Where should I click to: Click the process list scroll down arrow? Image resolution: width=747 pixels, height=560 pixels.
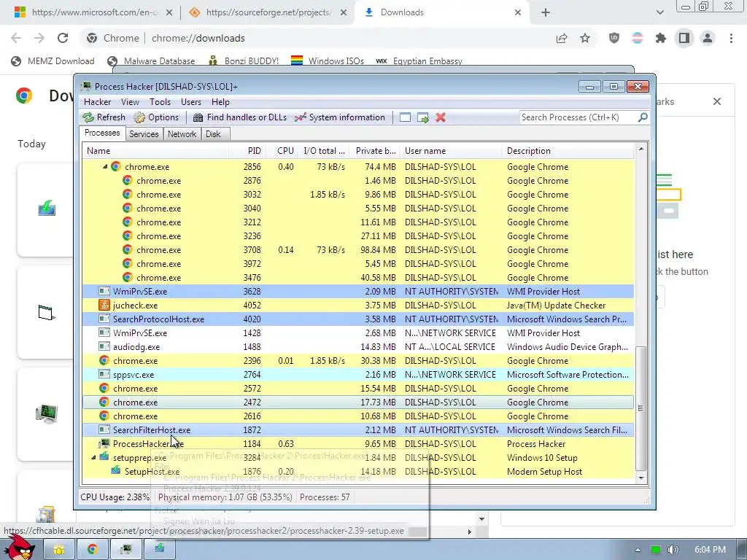(641, 478)
